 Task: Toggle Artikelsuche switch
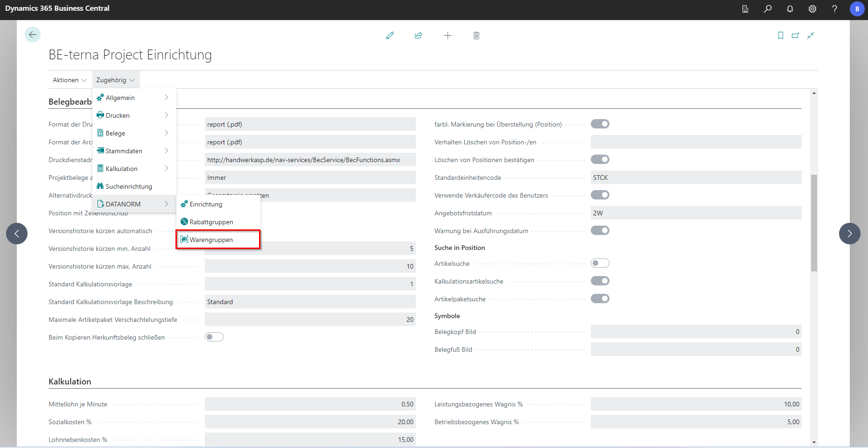(600, 263)
